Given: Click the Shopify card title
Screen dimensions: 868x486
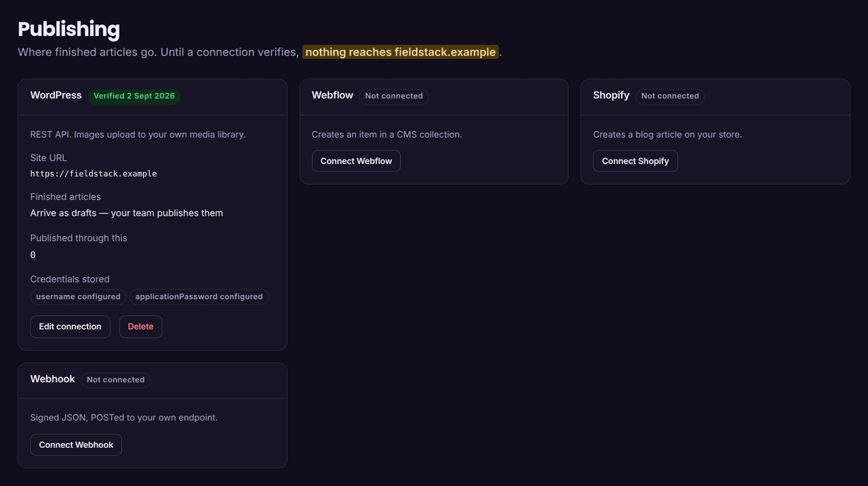Looking at the screenshot, I should pos(611,96).
